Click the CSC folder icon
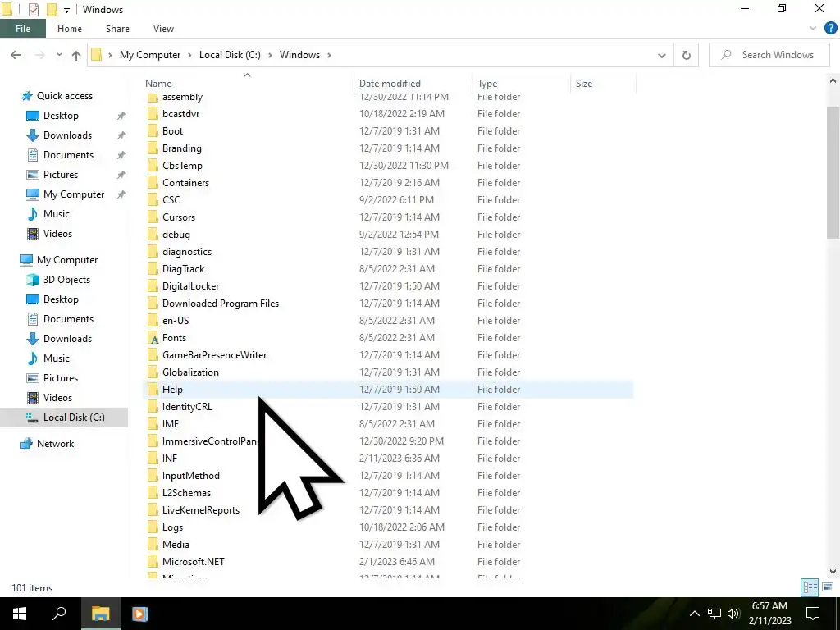This screenshot has width=840, height=630. coord(153,200)
